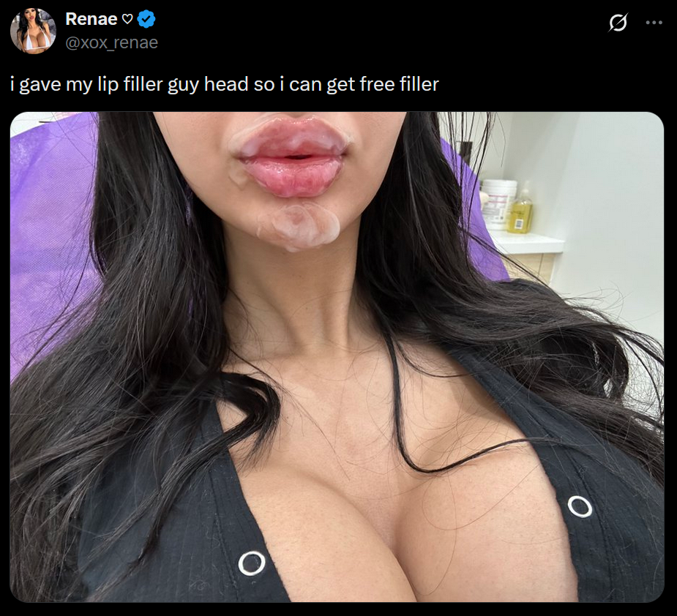The image size is (677, 616).
Task: Go to the @xox_renae profile page
Action: (112, 42)
